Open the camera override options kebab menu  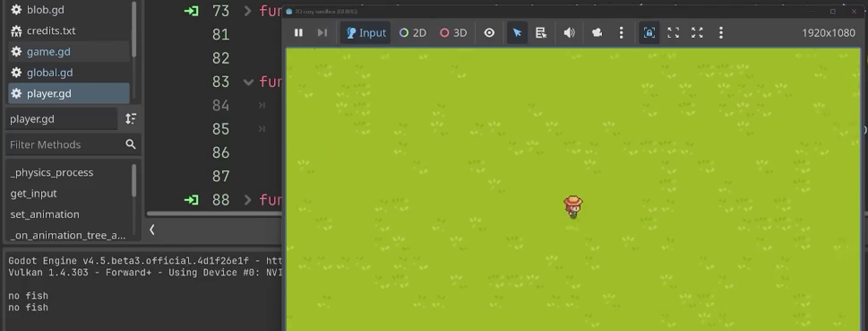pos(621,32)
